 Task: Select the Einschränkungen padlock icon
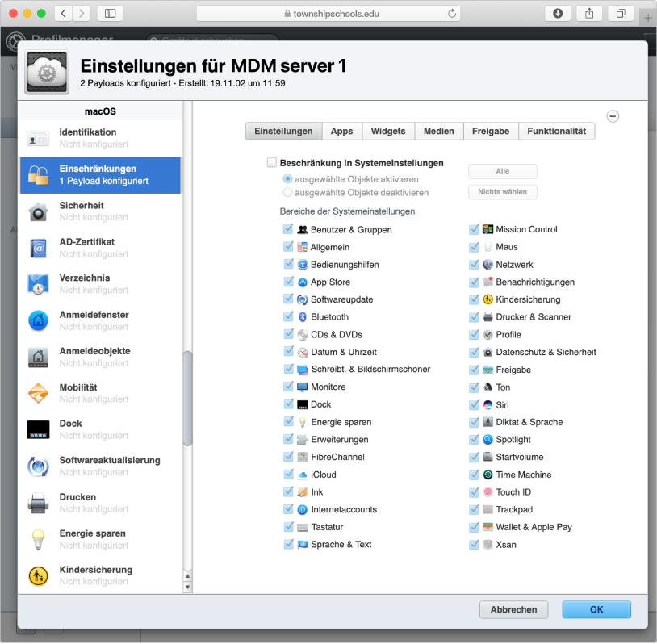tap(38, 175)
